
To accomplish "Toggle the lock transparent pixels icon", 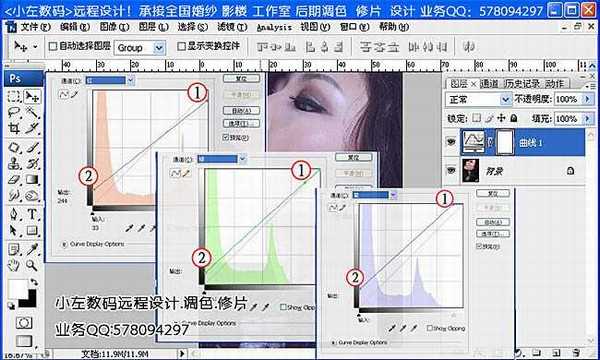I will [x=476, y=118].
